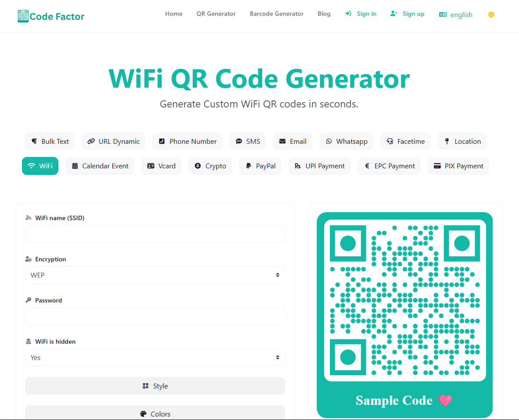Click the Code Factor logo icon

coord(23,16)
